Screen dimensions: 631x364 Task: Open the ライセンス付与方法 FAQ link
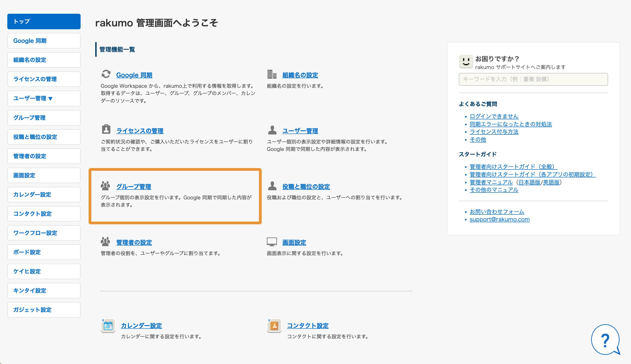[494, 132]
